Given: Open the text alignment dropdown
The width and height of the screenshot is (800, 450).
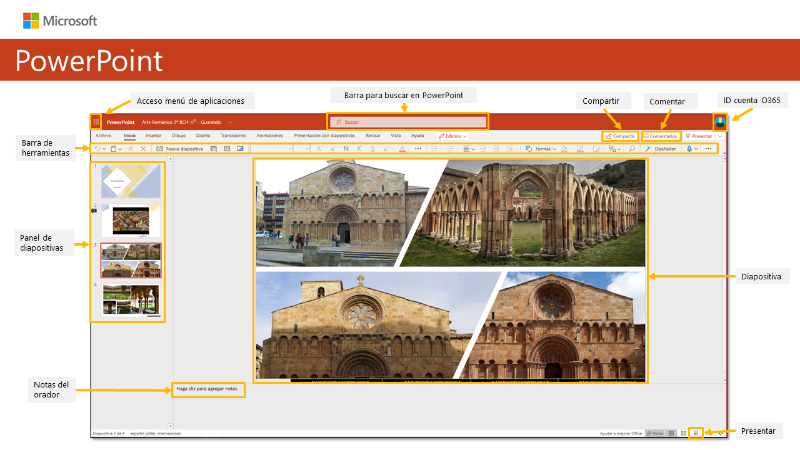Looking at the screenshot, I should (468, 148).
